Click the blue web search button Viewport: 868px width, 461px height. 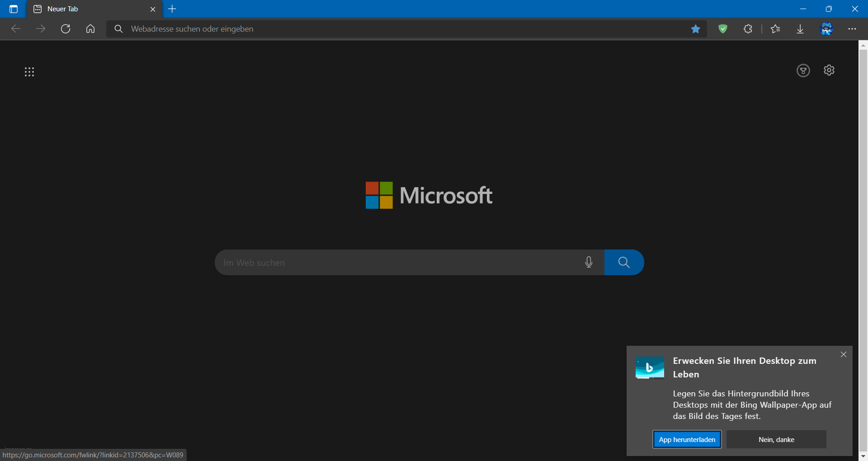pos(624,263)
